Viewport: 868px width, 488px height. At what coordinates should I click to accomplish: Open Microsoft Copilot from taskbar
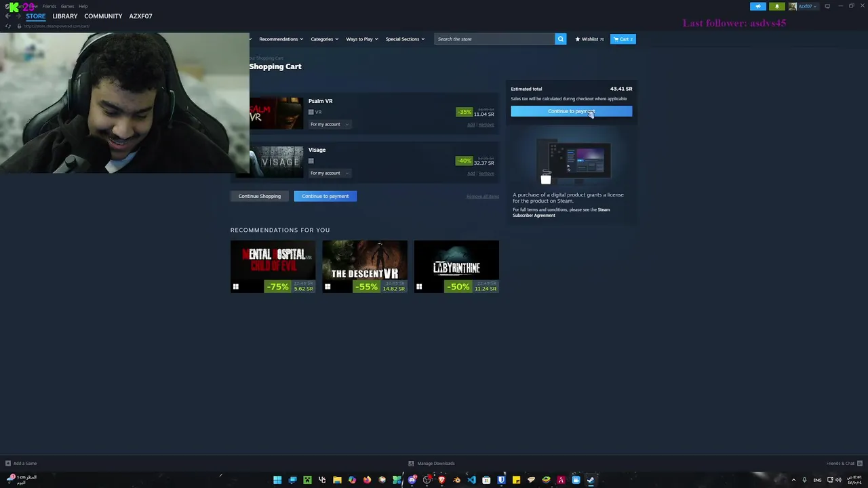click(352, 480)
